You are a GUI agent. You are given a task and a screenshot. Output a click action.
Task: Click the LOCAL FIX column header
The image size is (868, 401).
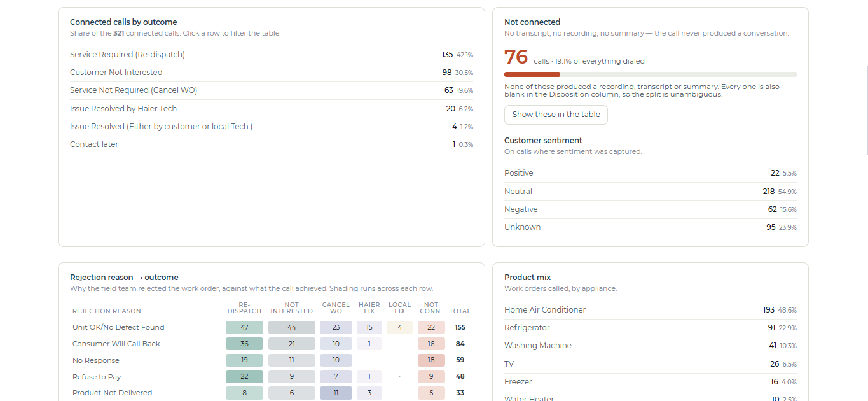tap(399, 308)
